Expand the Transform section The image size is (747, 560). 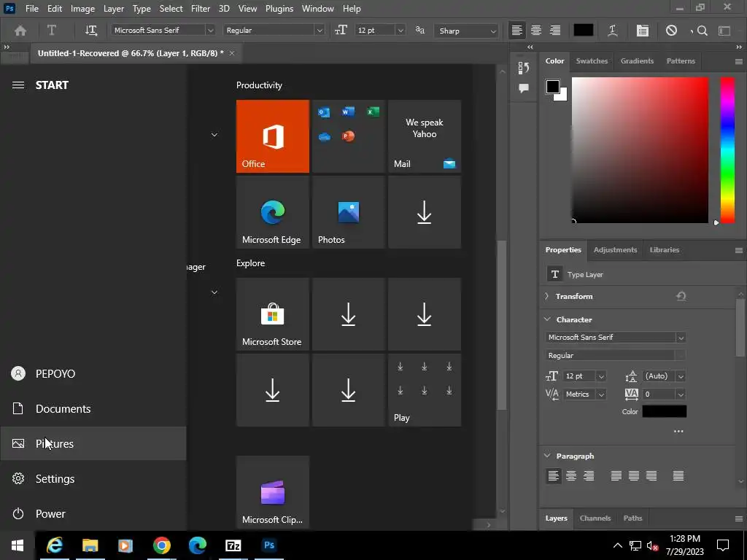point(547,296)
